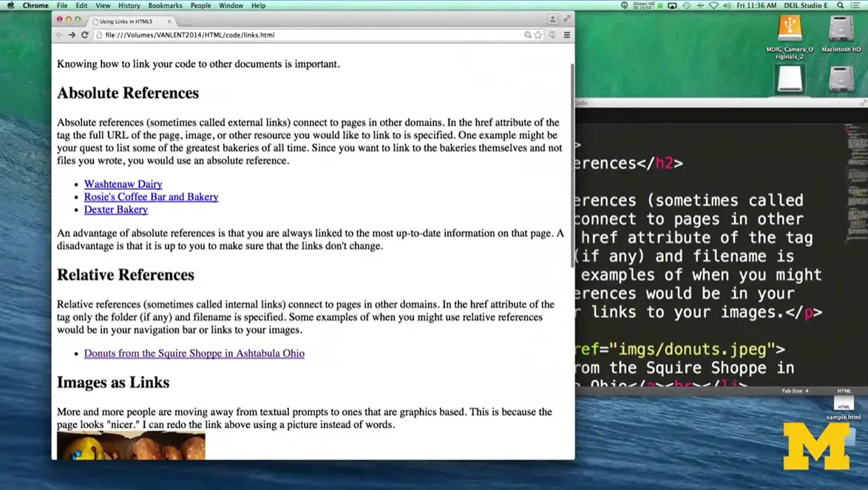Viewport: 868px width, 490px height.
Task: Open the Chrome user profile button
Action: 552,19
